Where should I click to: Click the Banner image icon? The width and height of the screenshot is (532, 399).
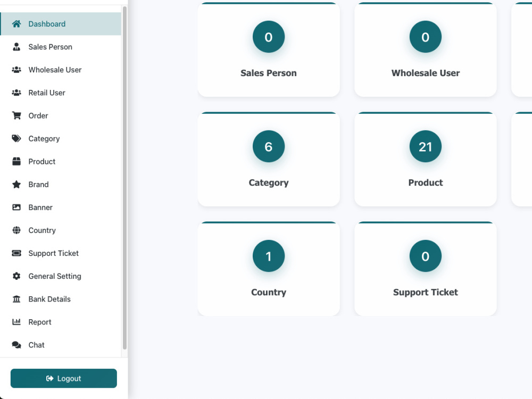click(16, 207)
